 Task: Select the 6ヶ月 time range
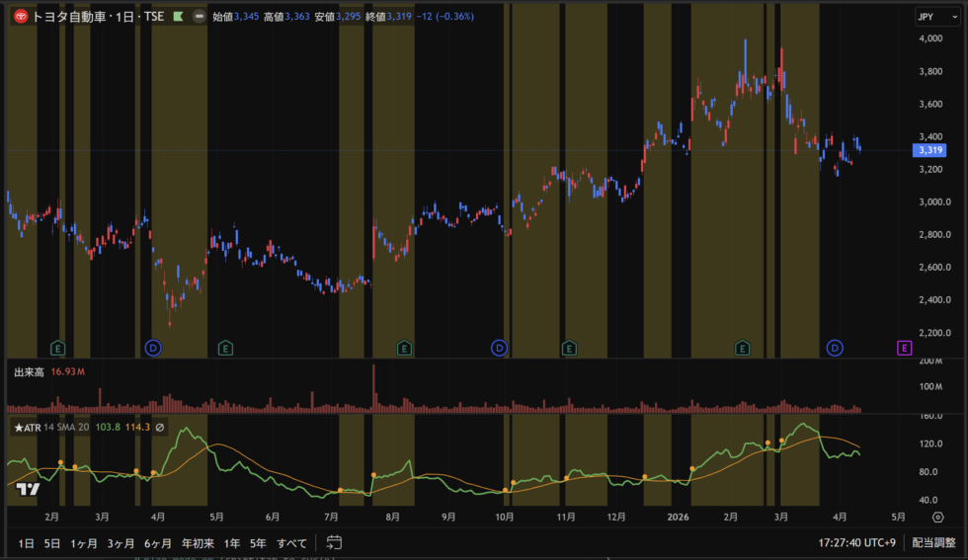(x=158, y=543)
